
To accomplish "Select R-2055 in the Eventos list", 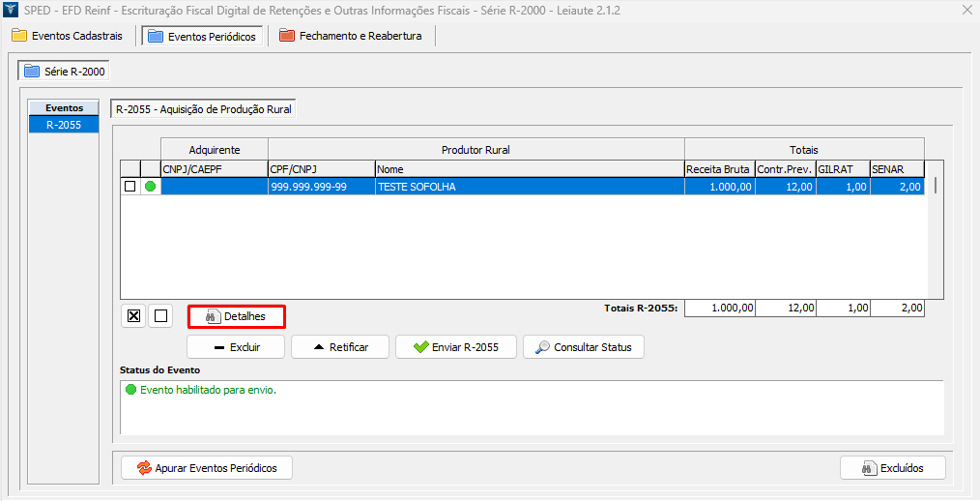I will tap(64, 125).
